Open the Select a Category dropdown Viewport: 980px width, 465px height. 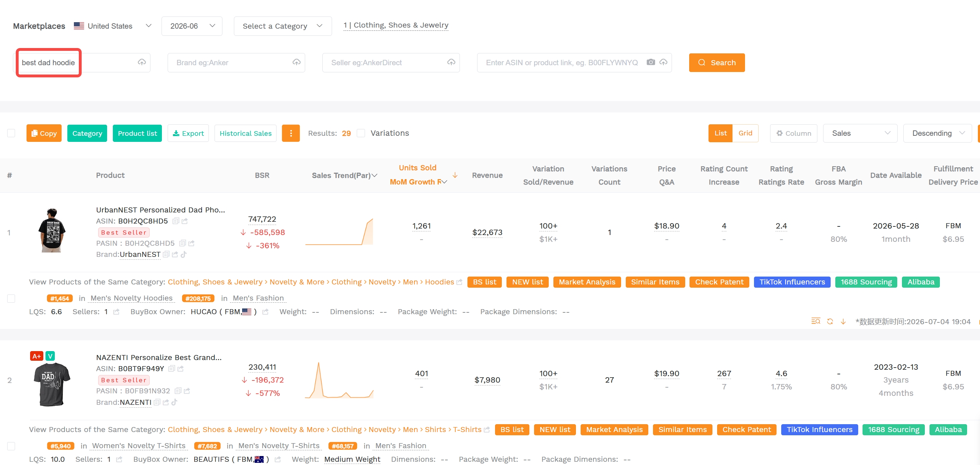click(283, 26)
